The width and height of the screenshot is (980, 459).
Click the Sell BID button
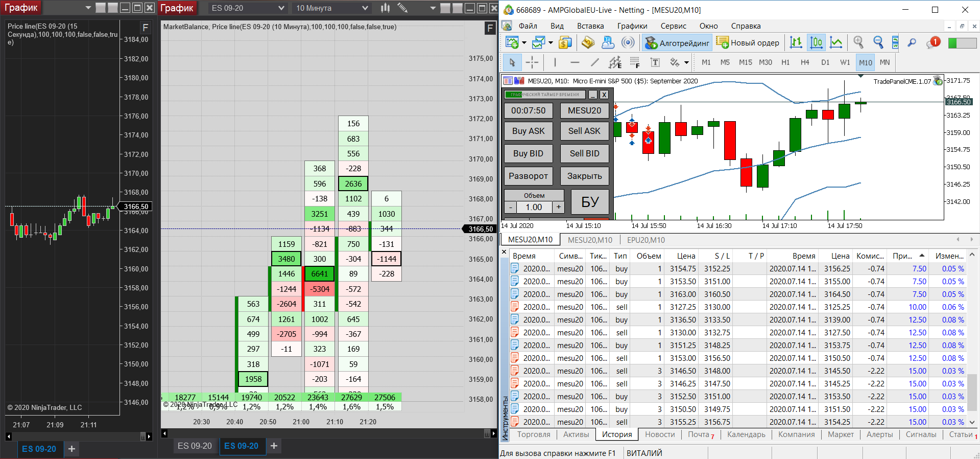coord(585,153)
